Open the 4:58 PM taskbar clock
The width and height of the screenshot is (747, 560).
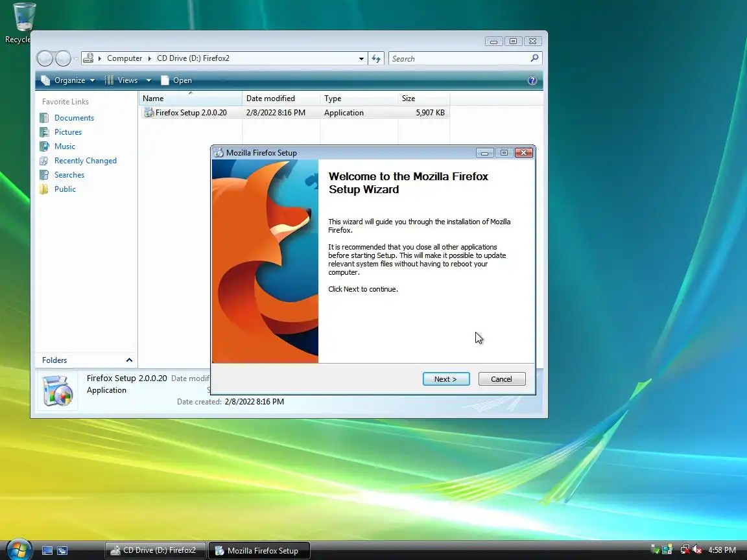pos(722,550)
